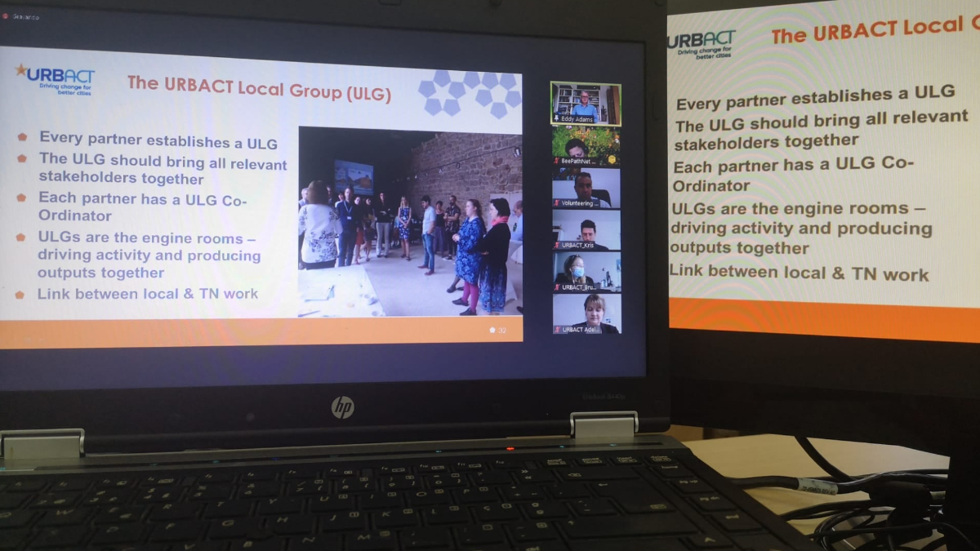
Task: Click the muted microphone icon on Volunteering tile
Action: click(x=557, y=203)
